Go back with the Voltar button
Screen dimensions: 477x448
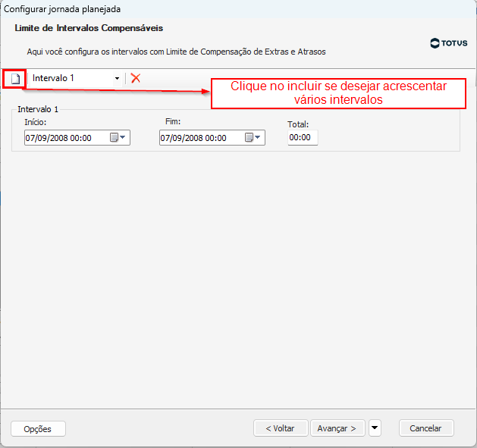[281, 428]
